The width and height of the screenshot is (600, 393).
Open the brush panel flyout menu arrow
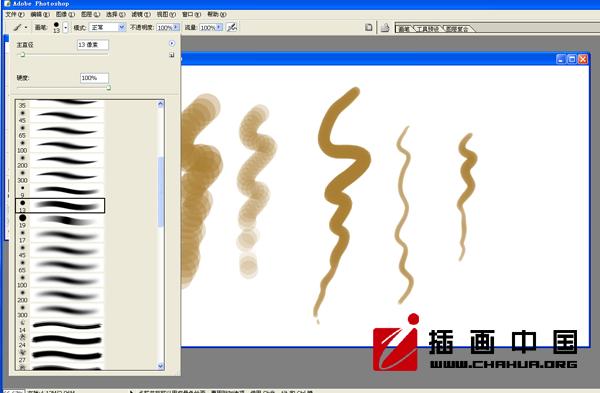[172, 44]
